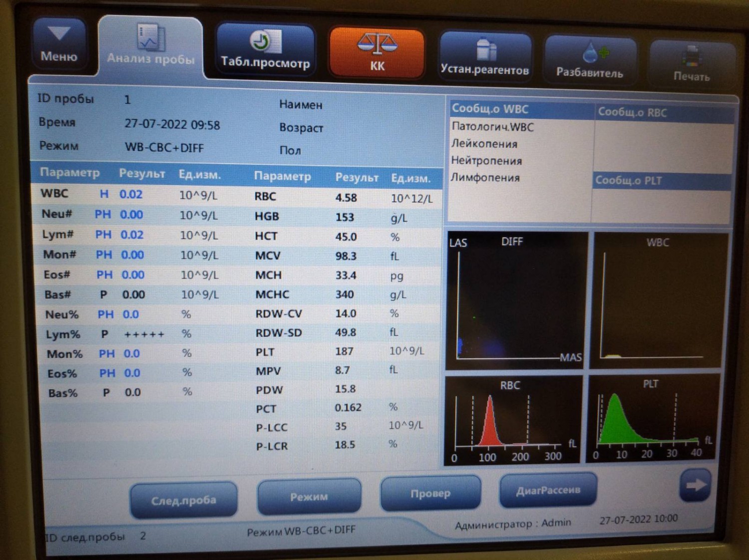Open Табл.просмотр table review icon

pos(265,42)
